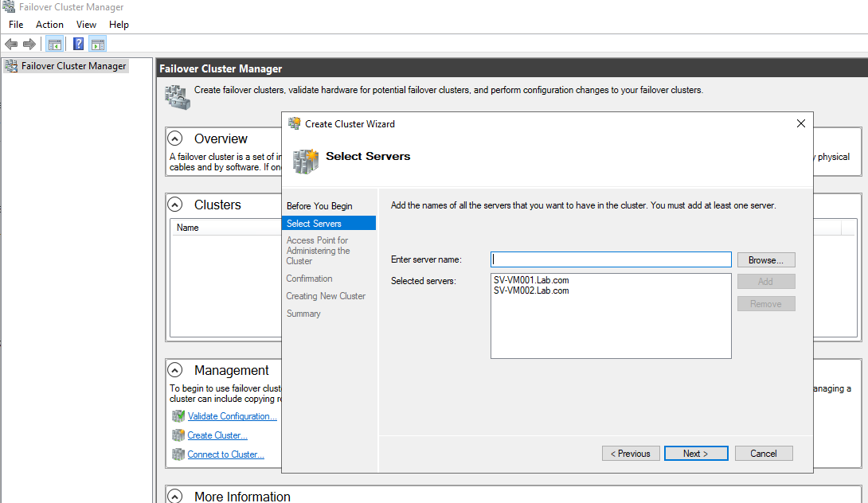The width and height of the screenshot is (868, 503).
Task: Open the Connect to Cluster... link
Action: pyautogui.click(x=225, y=454)
